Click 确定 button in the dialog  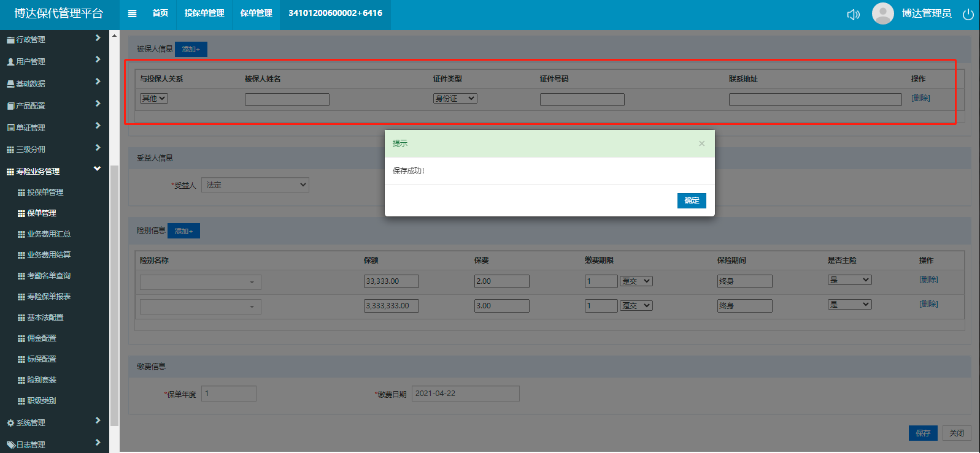pyautogui.click(x=691, y=200)
